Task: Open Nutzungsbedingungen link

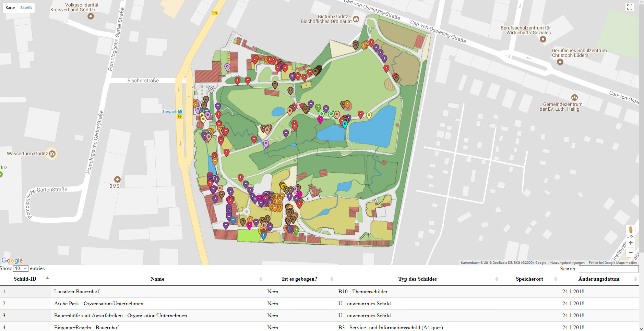Action: tap(568, 263)
